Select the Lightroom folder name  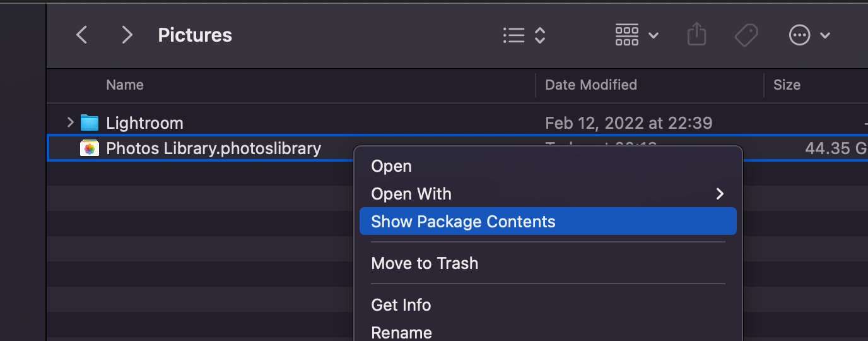(144, 123)
